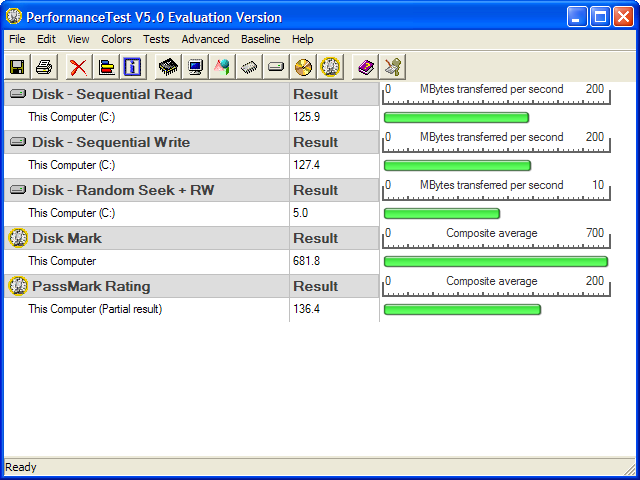Image resolution: width=640 pixels, height=480 pixels.
Task: Open the View menu
Action: [78, 39]
